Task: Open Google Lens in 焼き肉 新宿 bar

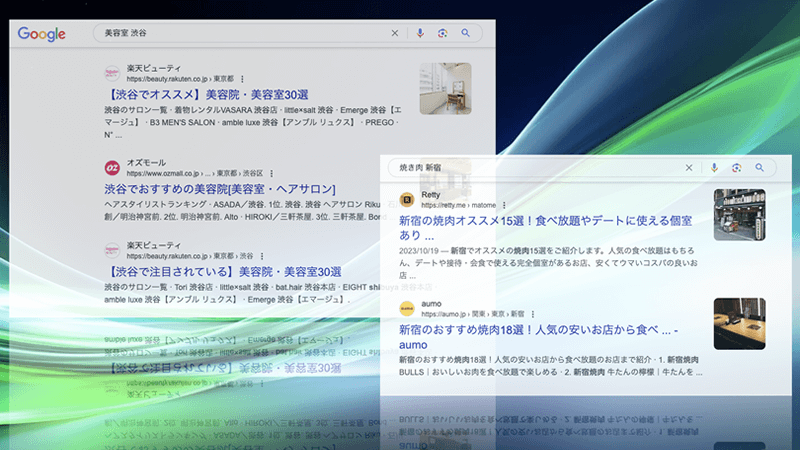Action: [736, 168]
